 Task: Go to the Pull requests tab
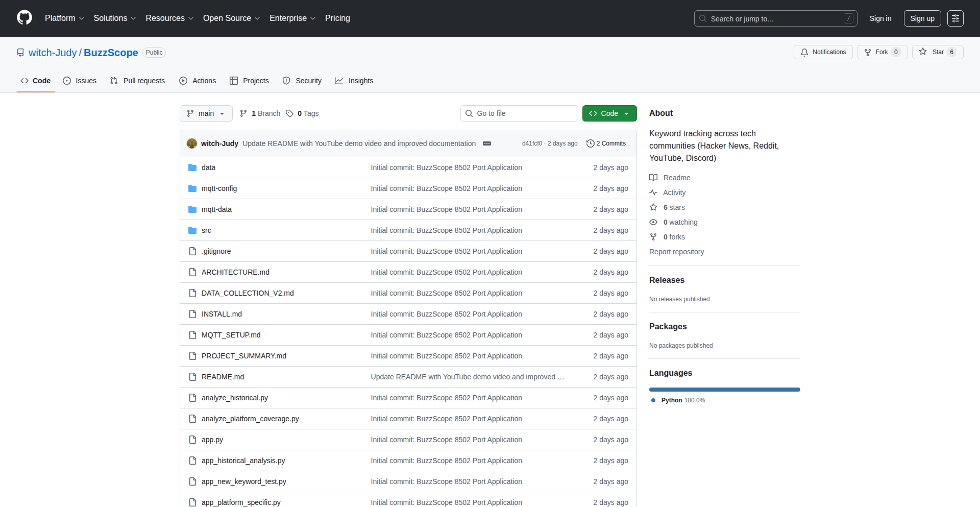click(x=138, y=81)
